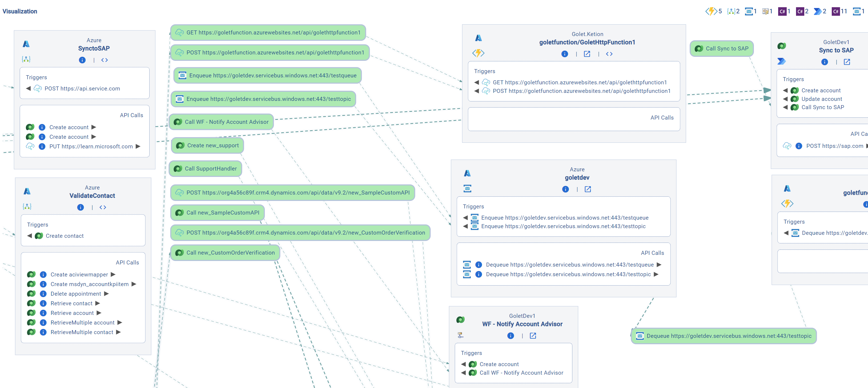Open goletdev in external window

click(588, 189)
